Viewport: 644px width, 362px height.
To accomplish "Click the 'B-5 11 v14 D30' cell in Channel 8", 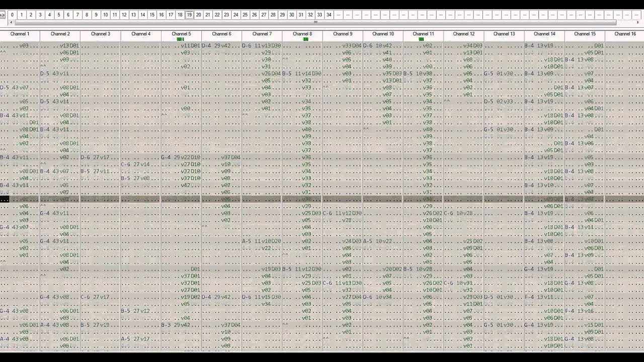I will pyautogui.click(x=302, y=74).
